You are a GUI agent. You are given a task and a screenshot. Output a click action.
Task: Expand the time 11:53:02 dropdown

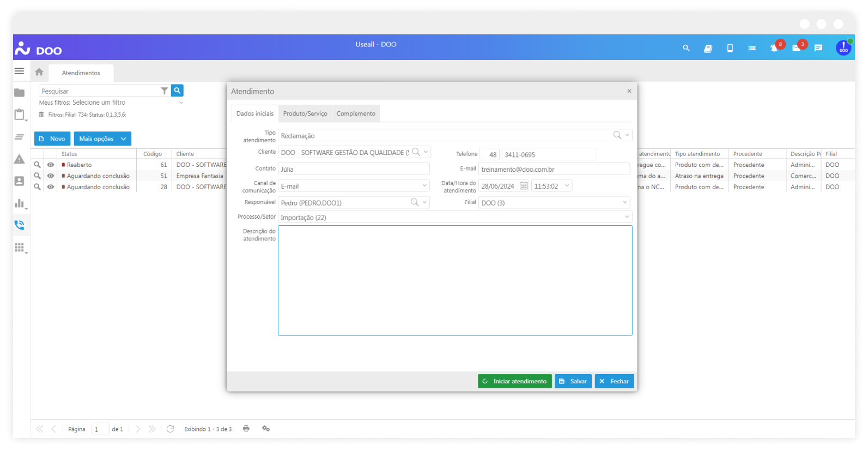567,186
